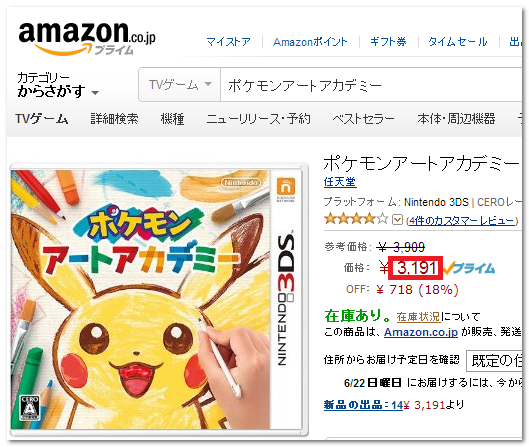Expand the TVゲーム search category dropdown
The width and height of the screenshot is (529, 447).
[x=180, y=84]
